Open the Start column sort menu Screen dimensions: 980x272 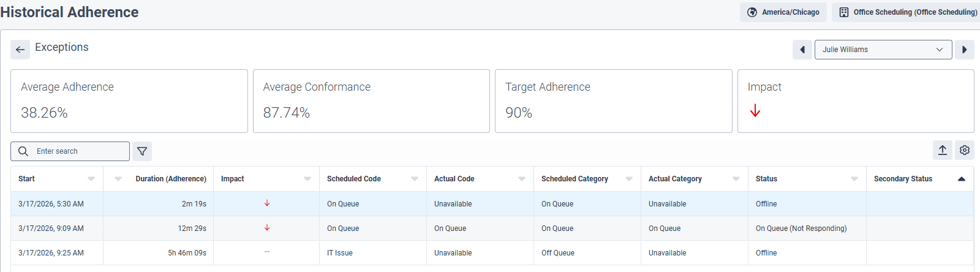click(91, 179)
